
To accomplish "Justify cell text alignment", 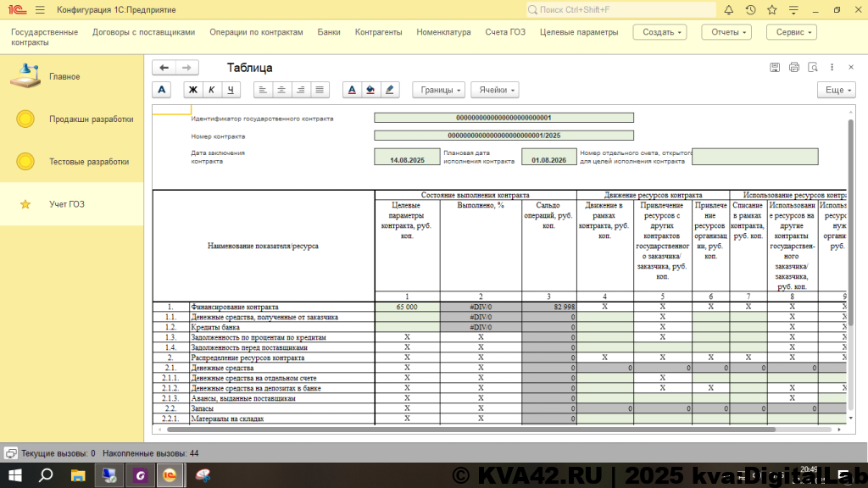I will coord(320,90).
